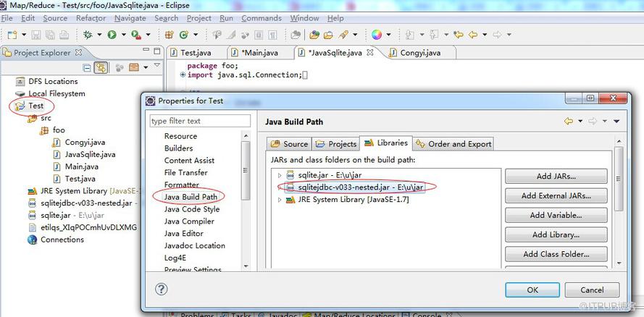
Task: Click the Add JARs... button
Action: tap(556, 177)
